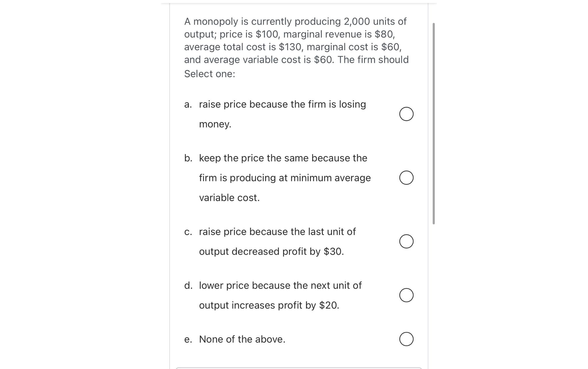Click answer text 'raise price because the firm is losing'
Viewport: 588px width, 369px height.
coord(283,104)
